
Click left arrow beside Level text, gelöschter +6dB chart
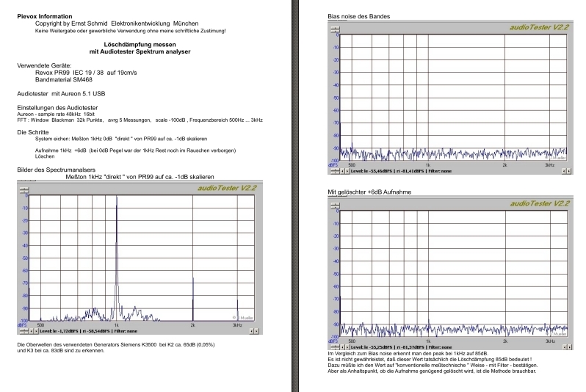tap(342, 347)
